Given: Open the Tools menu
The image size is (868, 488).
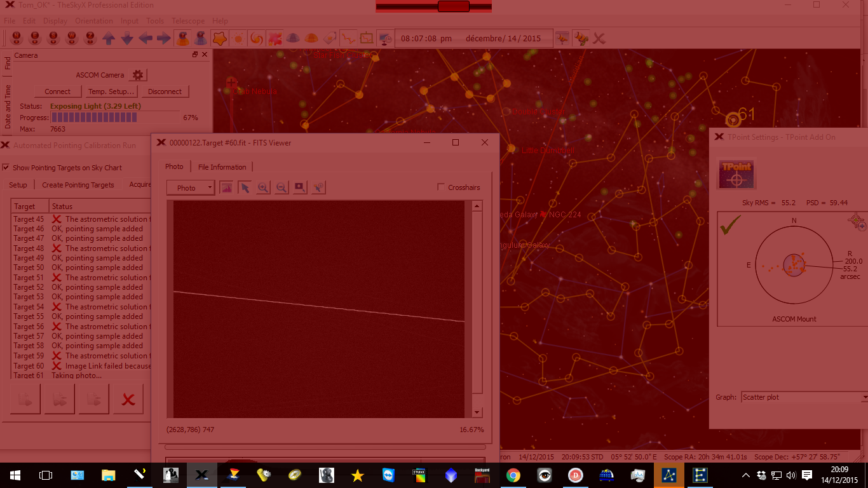Looking at the screenshot, I should [x=155, y=21].
